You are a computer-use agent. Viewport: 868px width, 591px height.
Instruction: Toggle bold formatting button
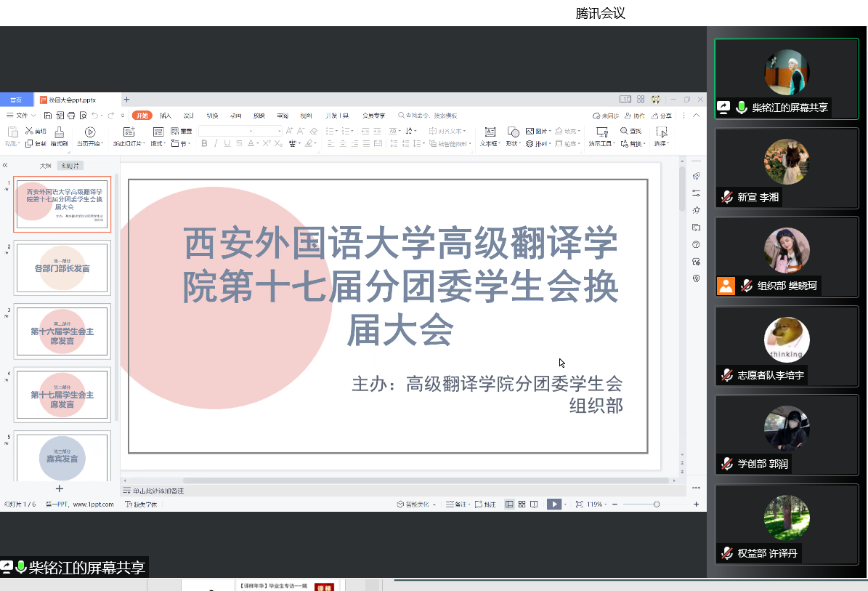[204, 144]
